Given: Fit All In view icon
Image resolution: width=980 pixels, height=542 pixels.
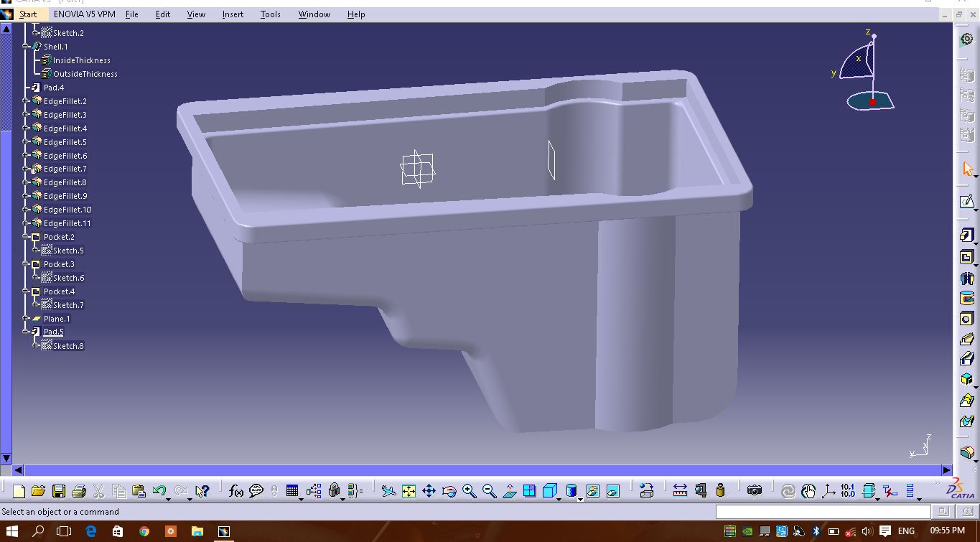Looking at the screenshot, I should [x=409, y=491].
